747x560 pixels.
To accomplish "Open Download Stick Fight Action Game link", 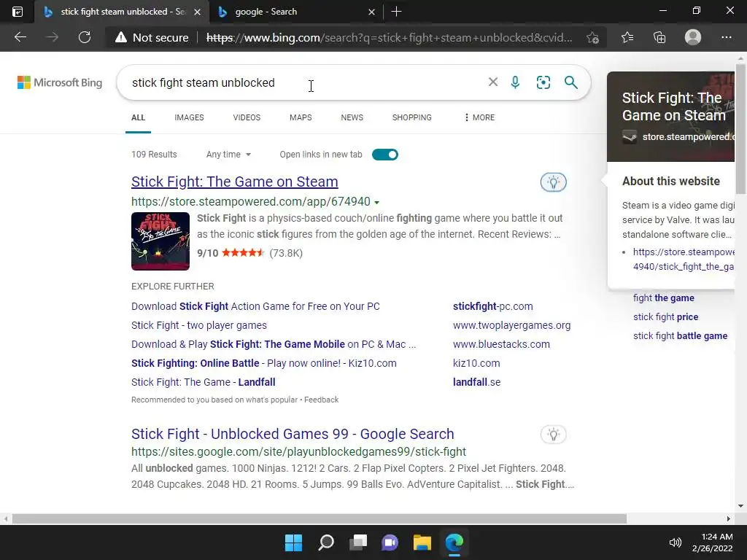I will (255, 306).
